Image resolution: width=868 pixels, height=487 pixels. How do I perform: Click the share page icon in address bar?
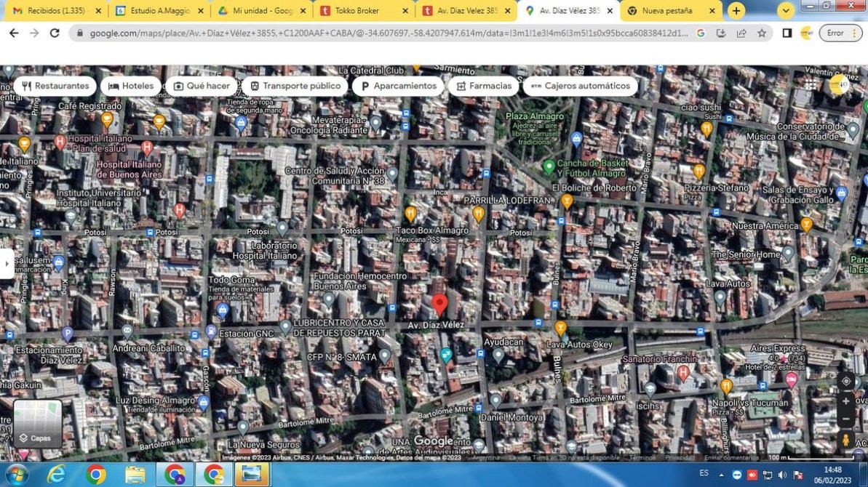click(x=741, y=33)
